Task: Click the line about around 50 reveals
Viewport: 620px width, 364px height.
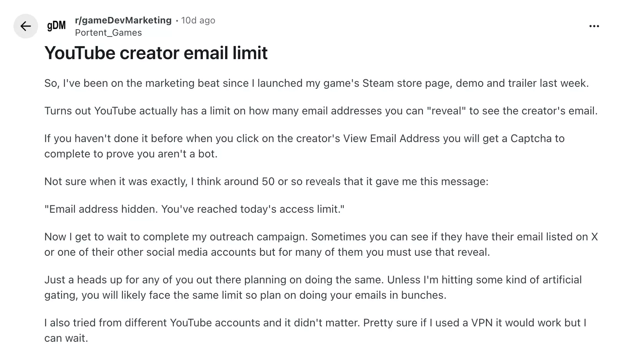Action: 266,181
